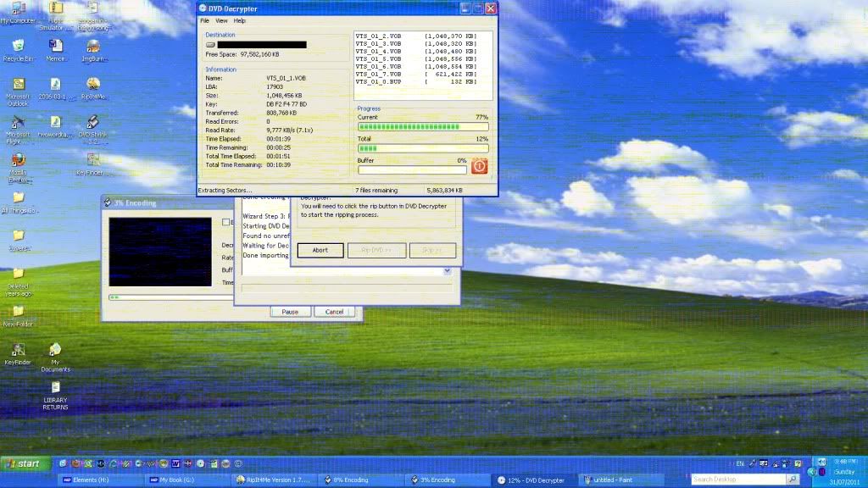Image resolution: width=868 pixels, height=488 pixels.
Task: Switch to My Book (G:) taskbar button
Action: pos(187,480)
